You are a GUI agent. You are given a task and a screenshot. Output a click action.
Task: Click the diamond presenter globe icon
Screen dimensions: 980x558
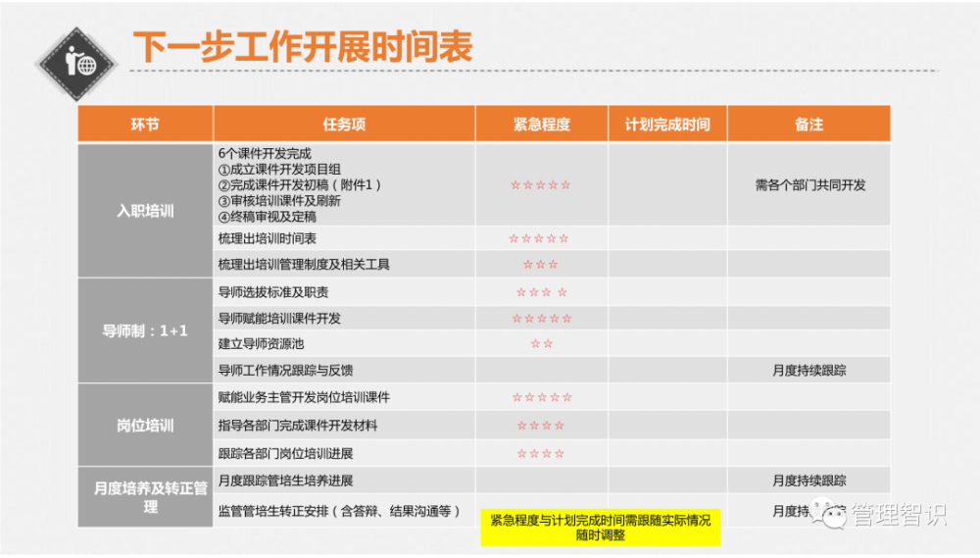(x=76, y=64)
